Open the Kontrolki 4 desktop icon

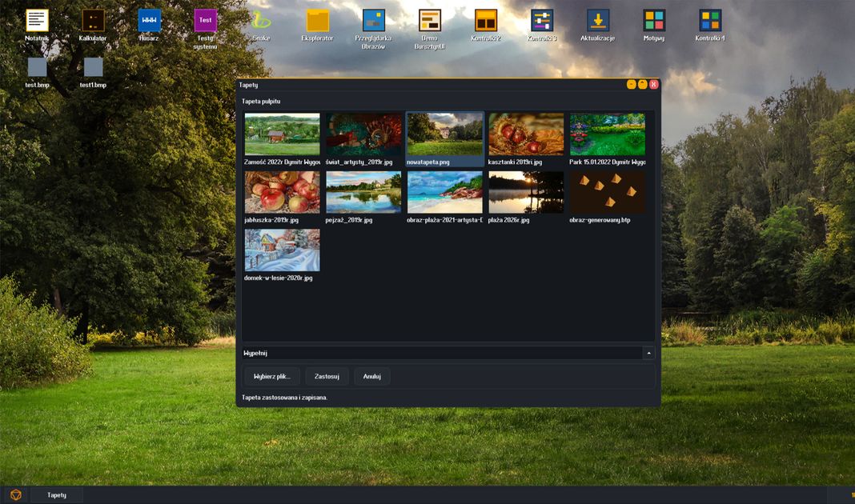pos(711,21)
